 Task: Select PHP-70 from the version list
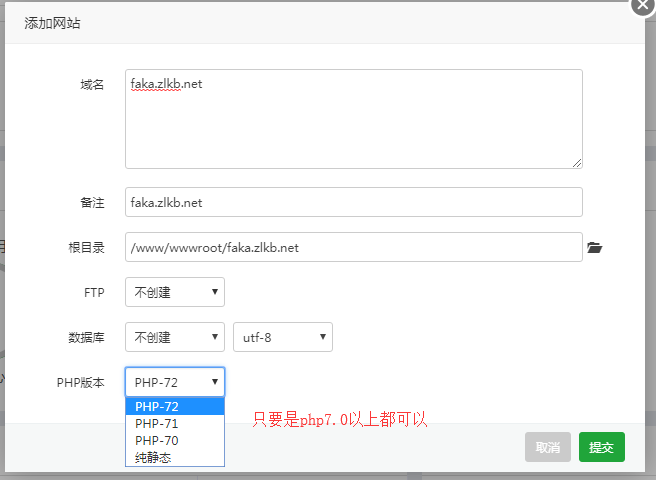[x=175, y=441]
